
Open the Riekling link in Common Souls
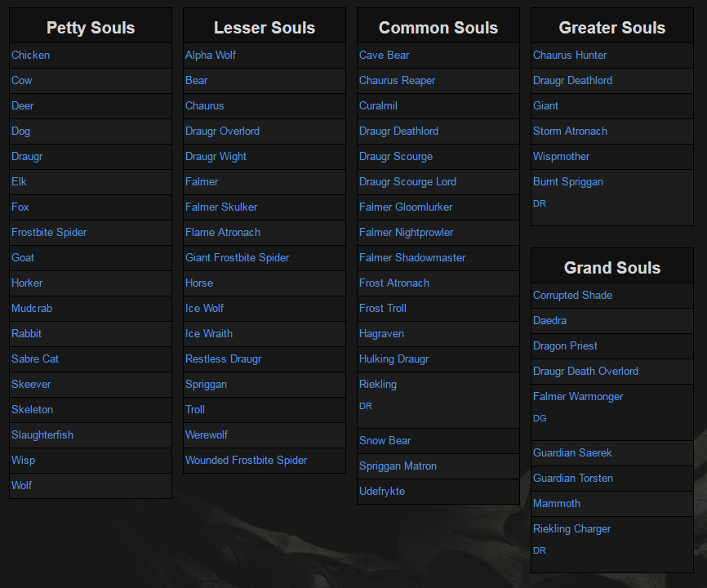pos(378,385)
